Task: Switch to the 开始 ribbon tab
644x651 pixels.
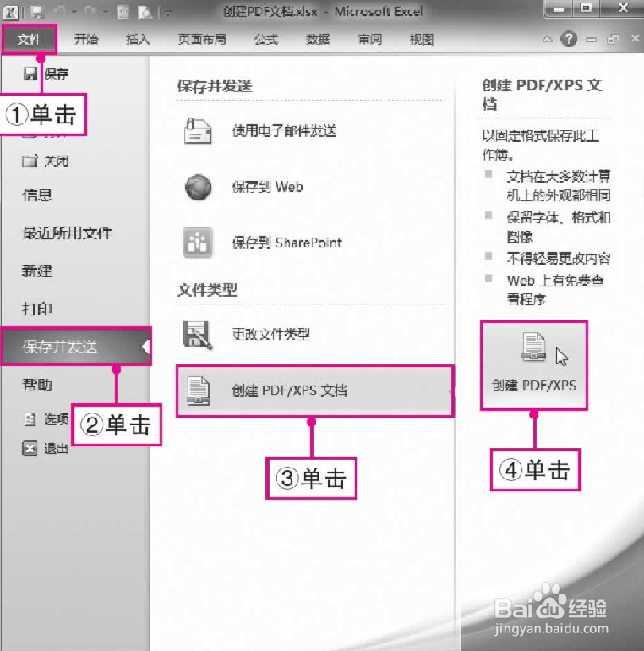Action: point(86,40)
